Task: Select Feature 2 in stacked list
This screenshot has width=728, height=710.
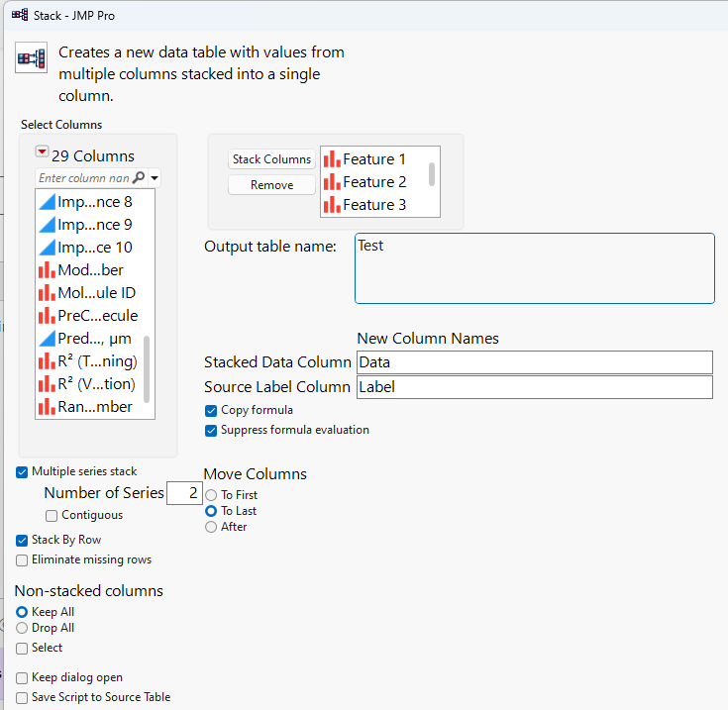Action: pos(373,182)
